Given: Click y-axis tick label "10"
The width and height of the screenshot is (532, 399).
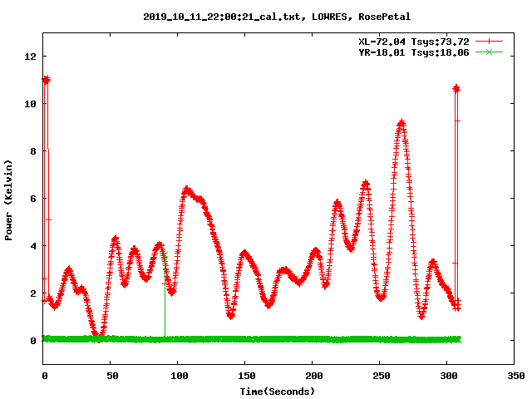Looking at the screenshot, I should click(x=30, y=104).
